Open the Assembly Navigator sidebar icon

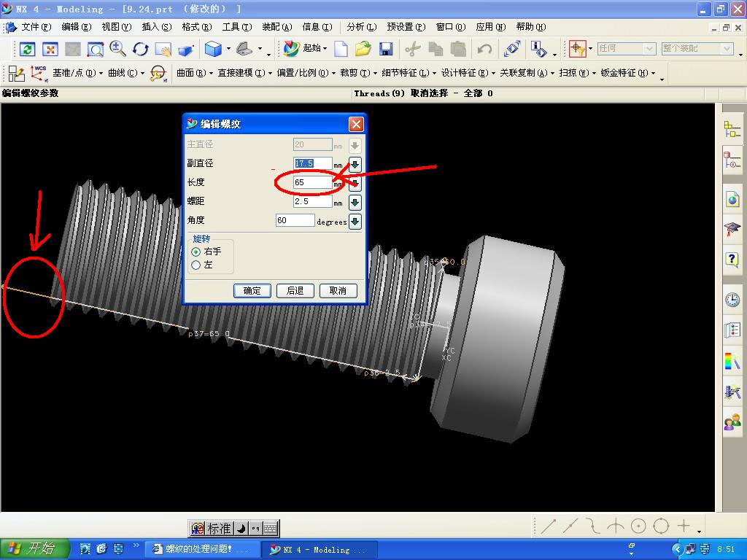click(732, 130)
